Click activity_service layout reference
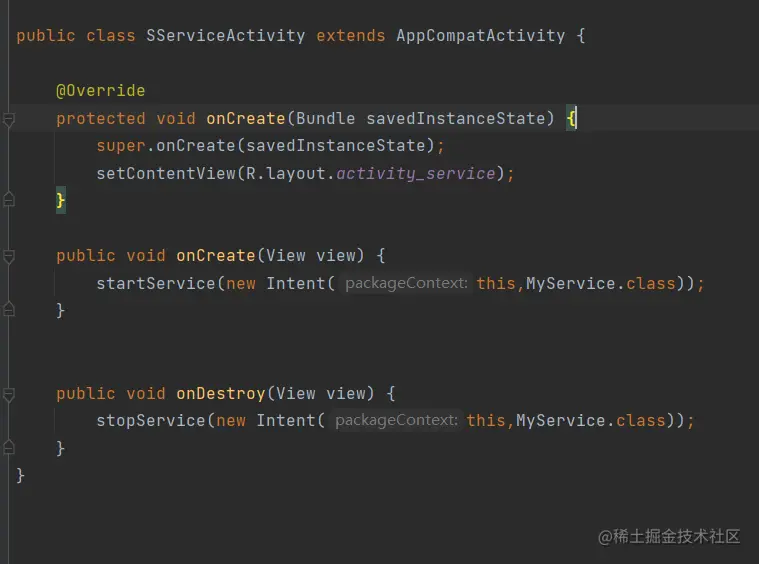 416,173
